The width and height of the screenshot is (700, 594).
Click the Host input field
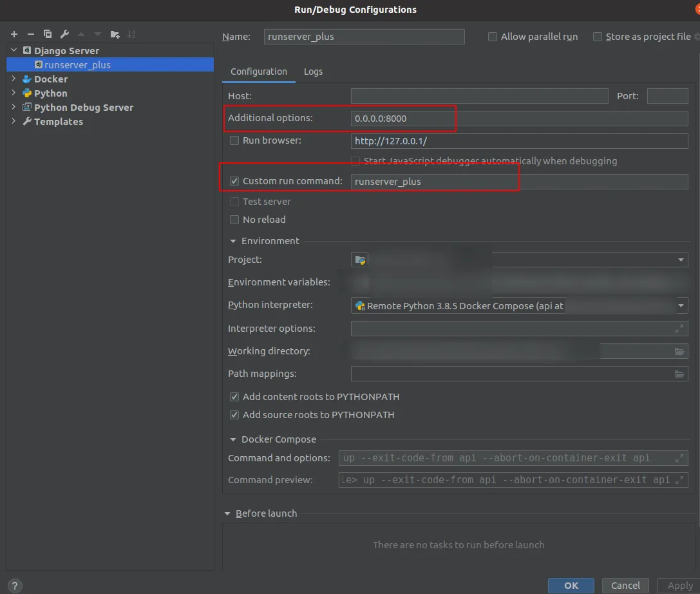pos(480,96)
